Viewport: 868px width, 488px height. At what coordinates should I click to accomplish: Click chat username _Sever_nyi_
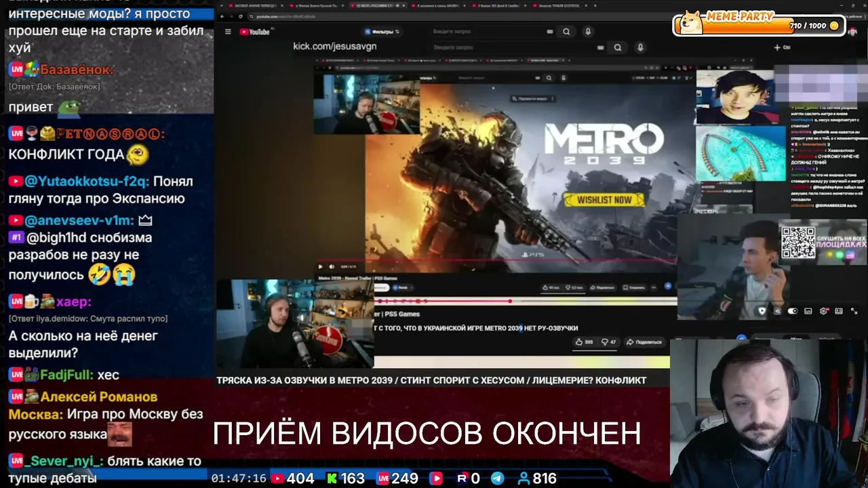64,461
